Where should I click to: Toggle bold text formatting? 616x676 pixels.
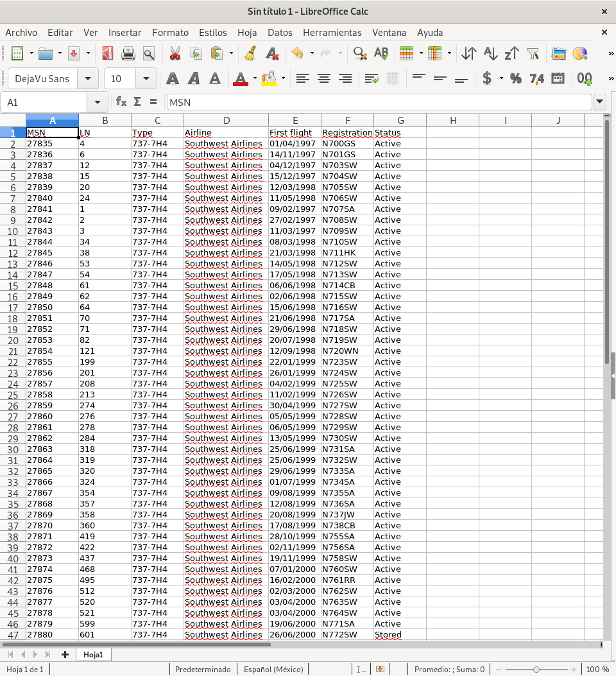pyautogui.click(x=172, y=79)
